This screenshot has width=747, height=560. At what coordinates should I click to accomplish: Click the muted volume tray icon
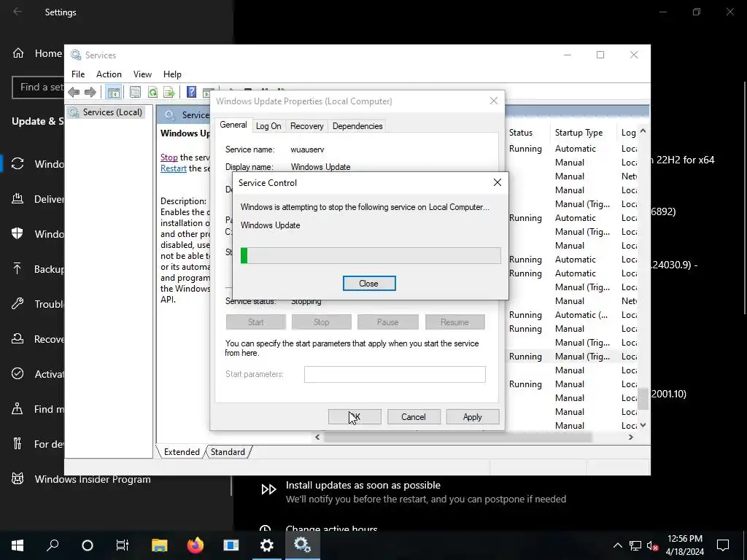(653, 545)
